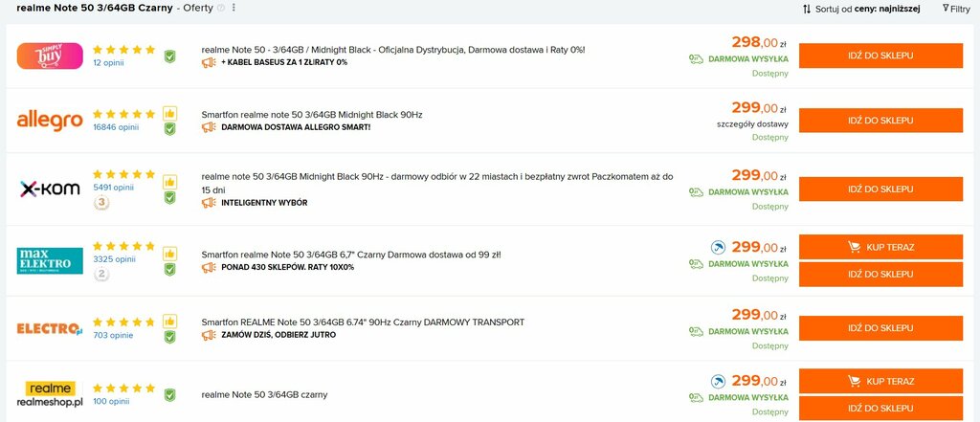This screenshot has width=980, height=422.
Task: Click delivery truck icon in the Simply Buy row
Action: click(x=696, y=58)
